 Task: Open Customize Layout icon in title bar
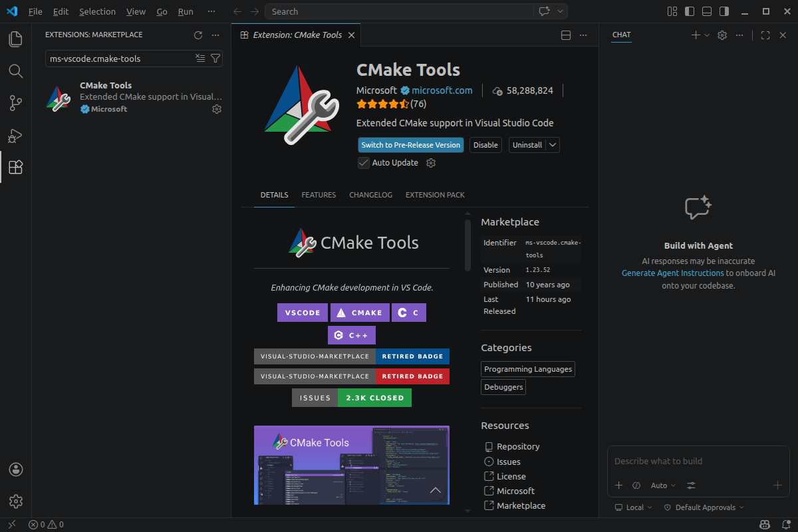[672, 11]
